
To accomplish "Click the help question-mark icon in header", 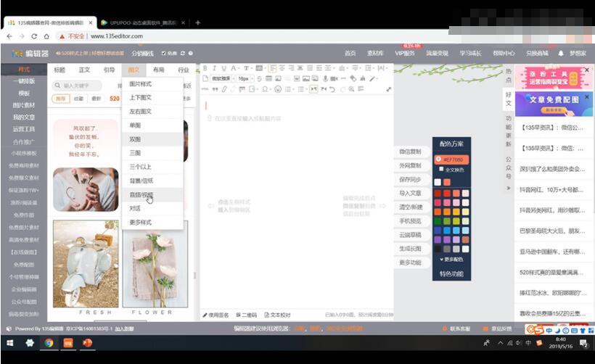I will [191, 53].
